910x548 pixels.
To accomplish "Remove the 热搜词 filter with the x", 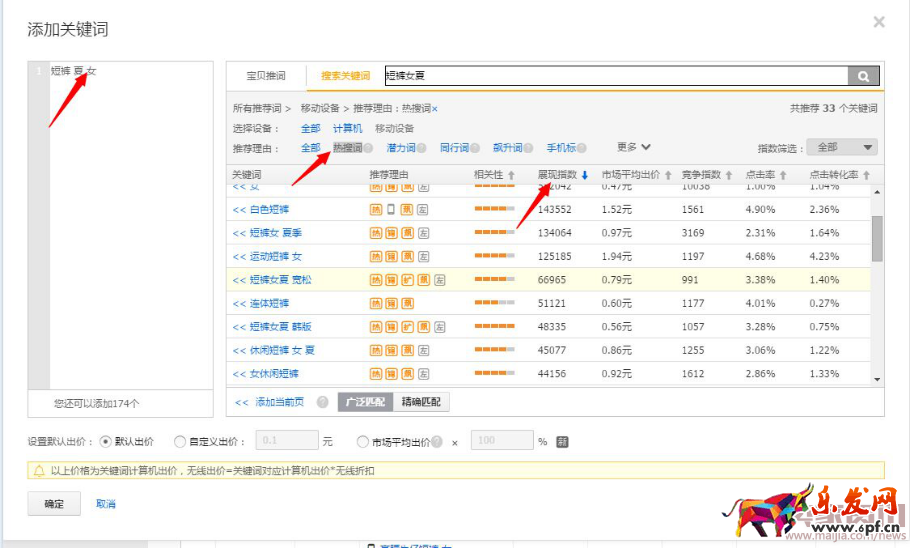I will point(435,109).
